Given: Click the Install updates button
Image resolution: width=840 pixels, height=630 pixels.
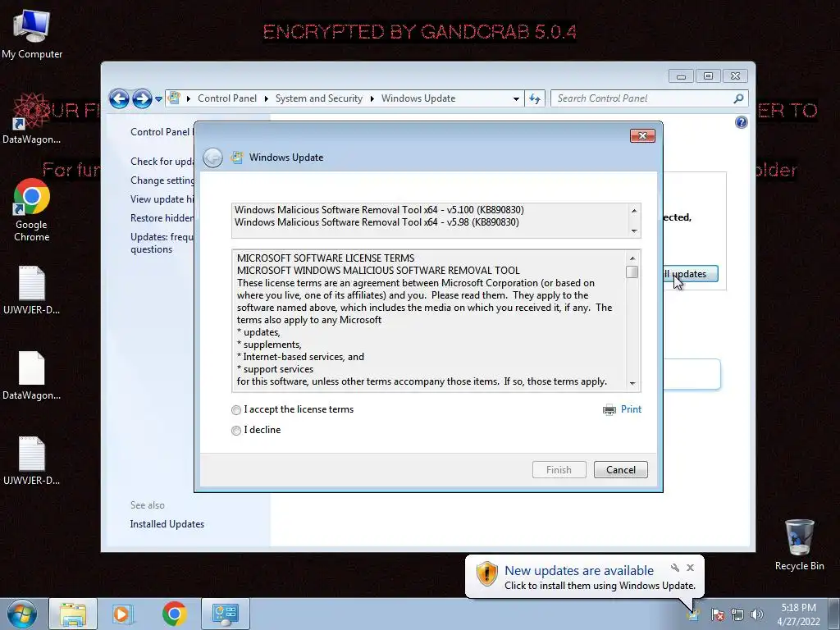Looking at the screenshot, I should (x=691, y=274).
